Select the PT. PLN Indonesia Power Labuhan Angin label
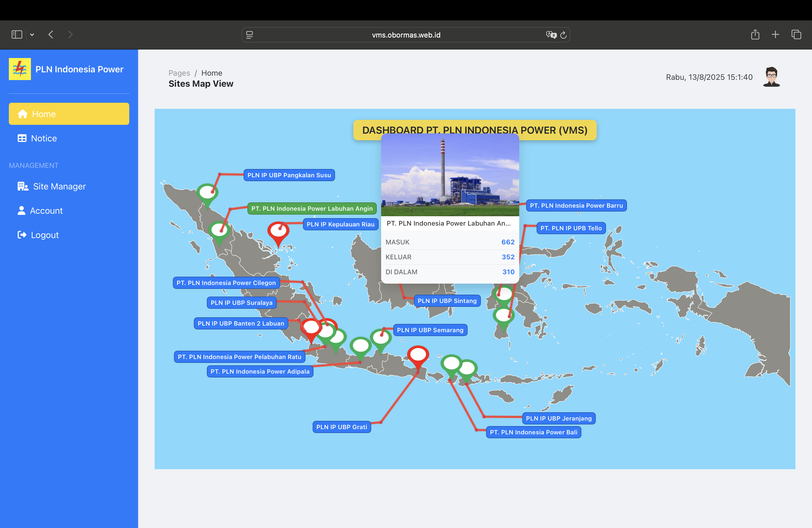812x528 pixels. point(312,208)
